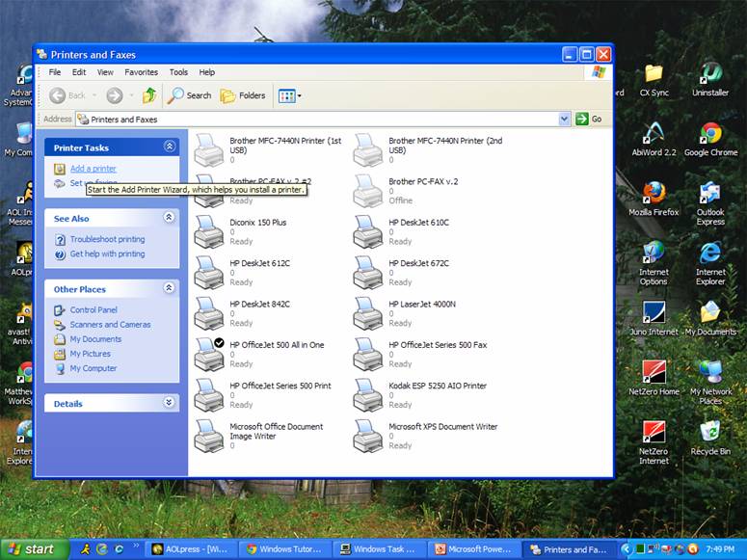Open Scanners and Cameras link
Image resolution: width=747 pixels, height=560 pixels.
click(x=110, y=325)
